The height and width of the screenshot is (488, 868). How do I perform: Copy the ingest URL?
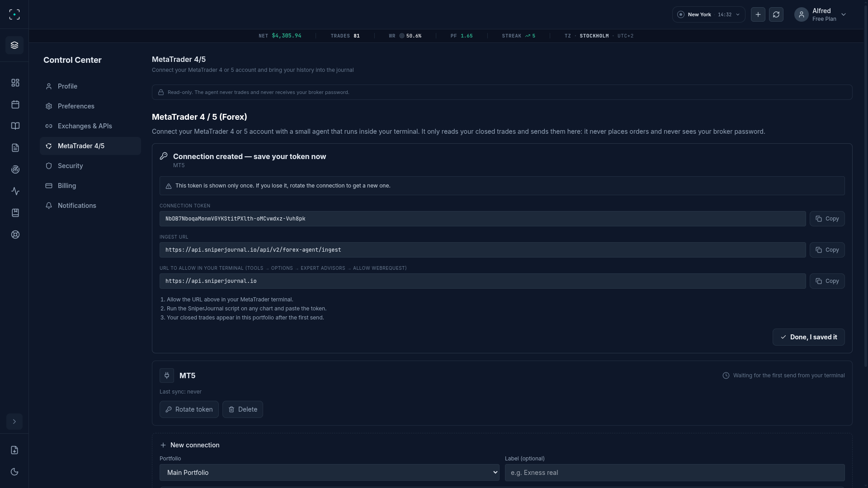click(x=827, y=250)
